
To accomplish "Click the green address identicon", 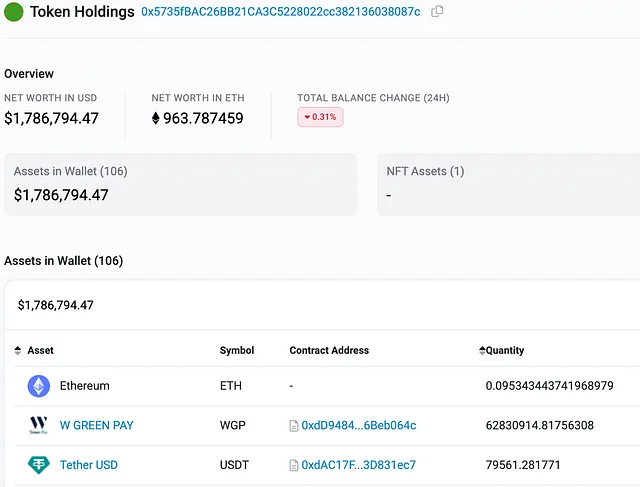I will pos(14,12).
